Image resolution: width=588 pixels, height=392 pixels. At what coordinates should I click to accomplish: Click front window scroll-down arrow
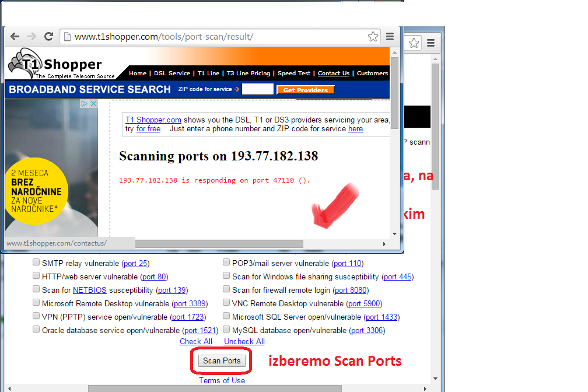pos(394,234)
